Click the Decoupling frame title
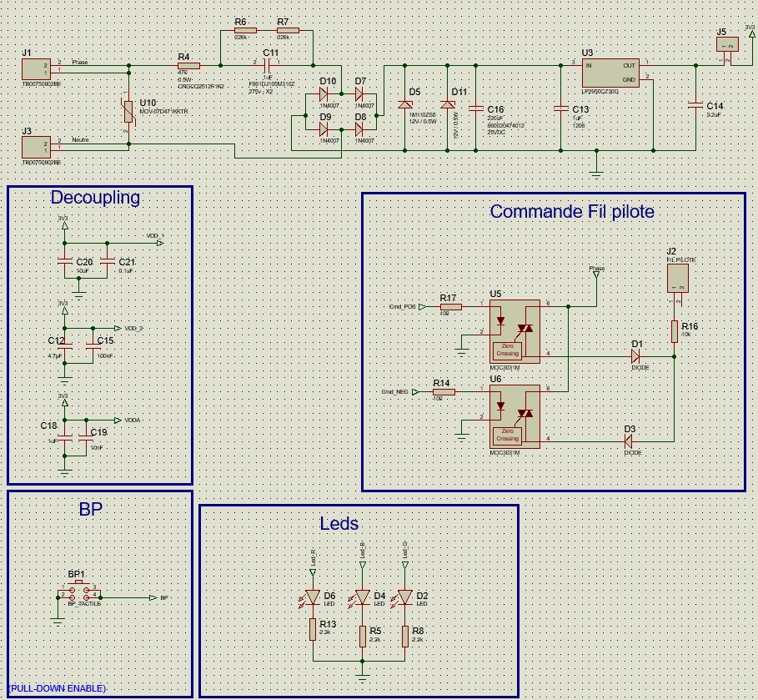The width and height of the screenshot is (758, 700). 95,198
